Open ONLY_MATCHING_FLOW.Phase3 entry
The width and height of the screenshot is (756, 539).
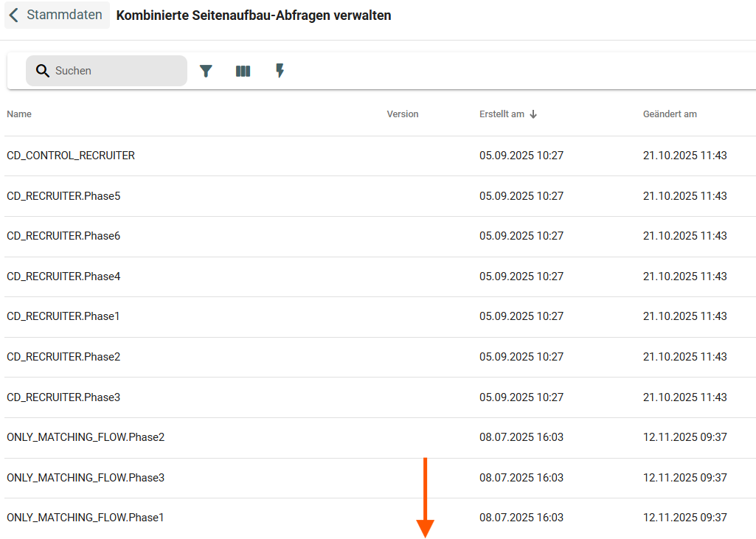(86, 478)
